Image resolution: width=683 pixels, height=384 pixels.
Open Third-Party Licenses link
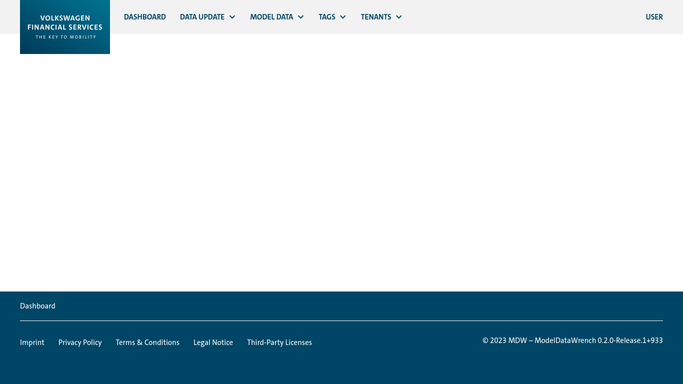[x=279, y=343]
